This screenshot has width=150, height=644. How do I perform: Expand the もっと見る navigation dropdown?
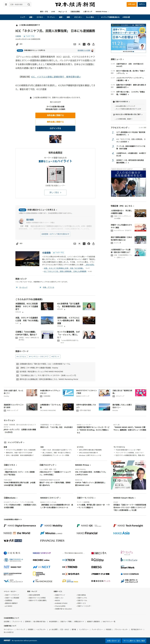[x=91, y=17]
